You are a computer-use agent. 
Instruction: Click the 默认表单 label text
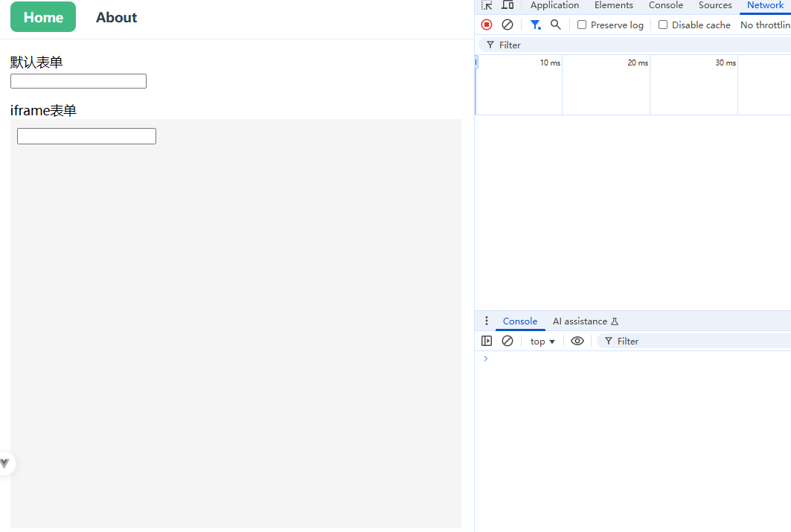tap(36, 63)
